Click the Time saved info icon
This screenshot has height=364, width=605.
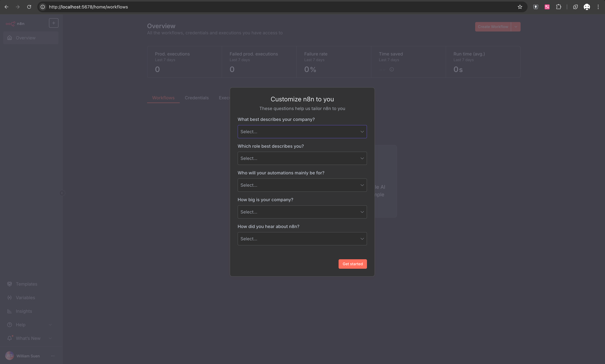pyautogui.click(x=392, y=69)
